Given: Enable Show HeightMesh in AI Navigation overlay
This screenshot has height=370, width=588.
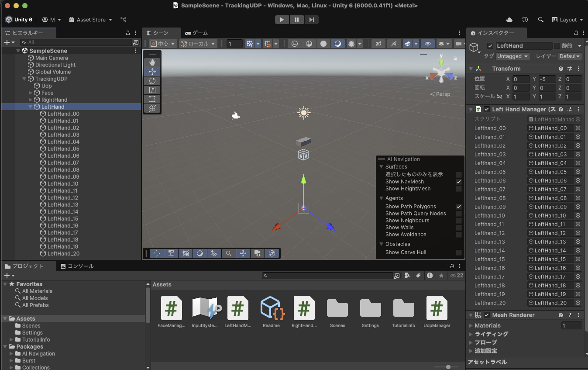Looking at the screenshot, I should click(x=459, y=189).
